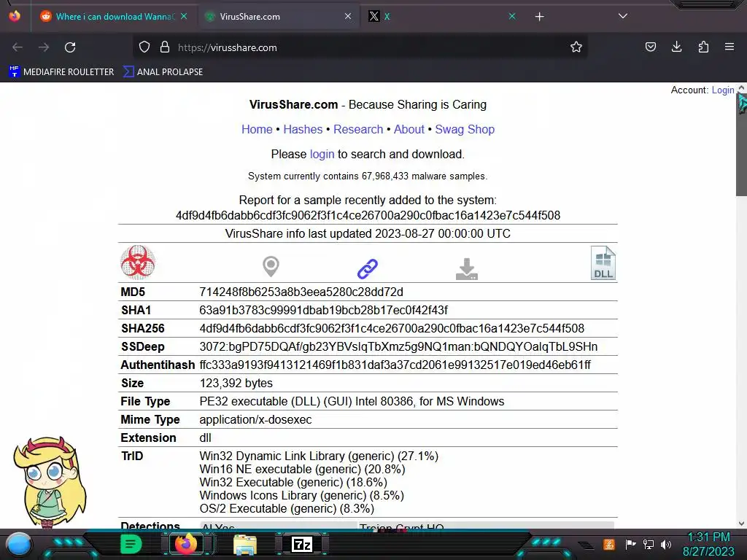Click the Authentihash value
The width and height of the screenshot is (747, 560).
tap(395, 365)
